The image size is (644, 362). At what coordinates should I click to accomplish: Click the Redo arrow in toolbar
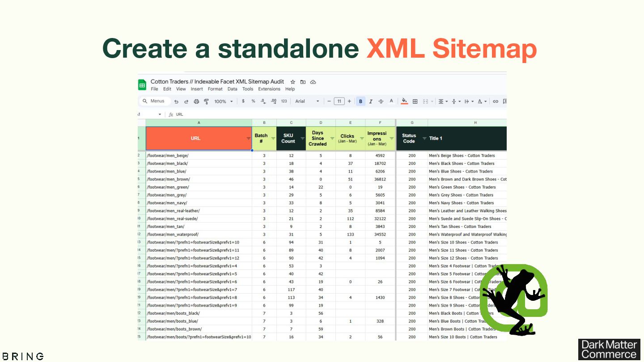pyautogui.click(x=186, y=101)
